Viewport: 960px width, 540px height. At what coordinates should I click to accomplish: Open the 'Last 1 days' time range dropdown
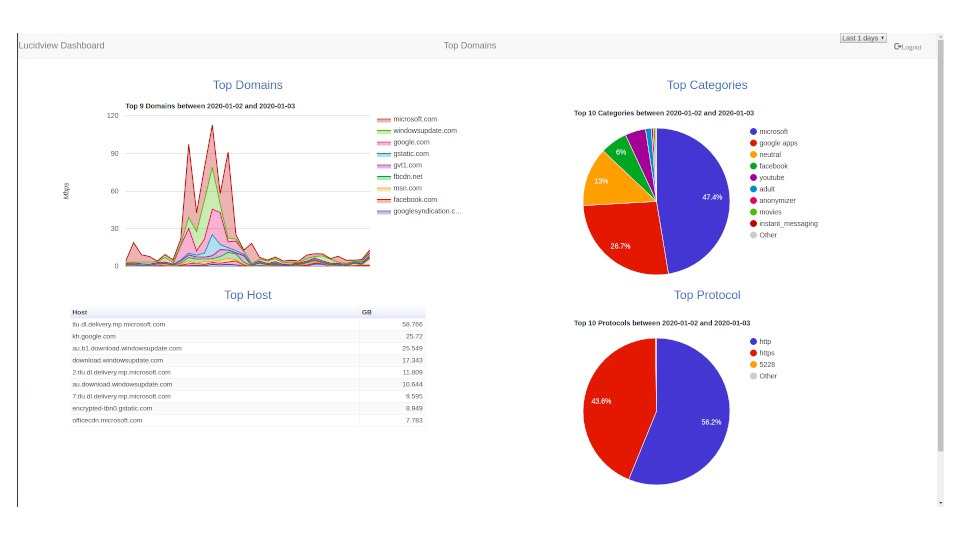click(x=863, y=38)
